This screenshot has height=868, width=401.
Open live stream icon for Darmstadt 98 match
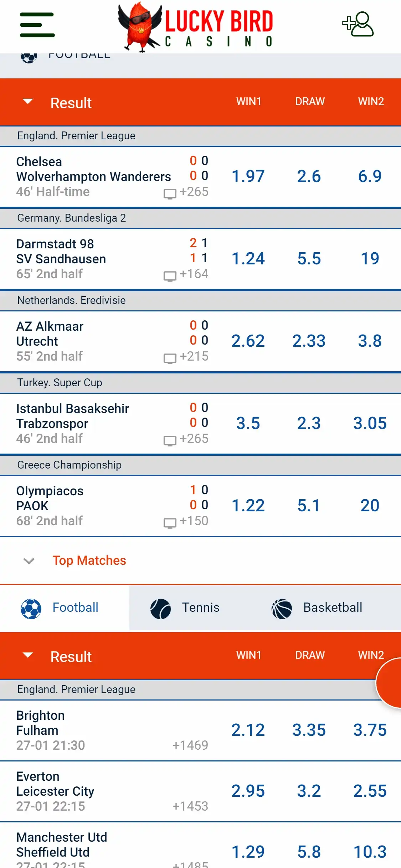pyautogui.click(x=170, y=276)
